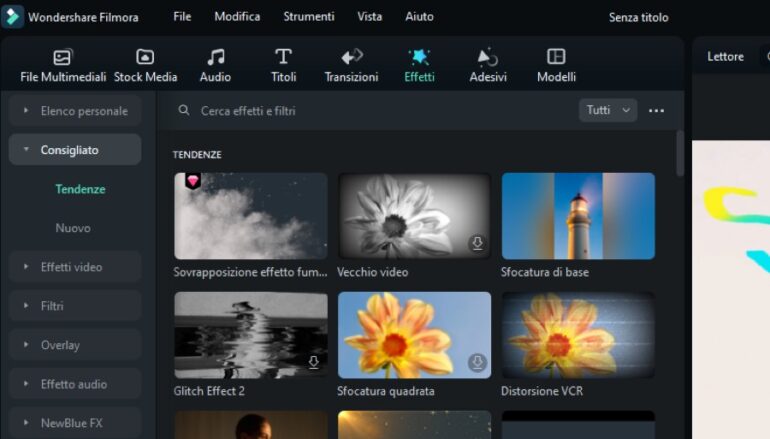Expand the Effetto audio category
This screenshot has height=439, width=770.
75,384
